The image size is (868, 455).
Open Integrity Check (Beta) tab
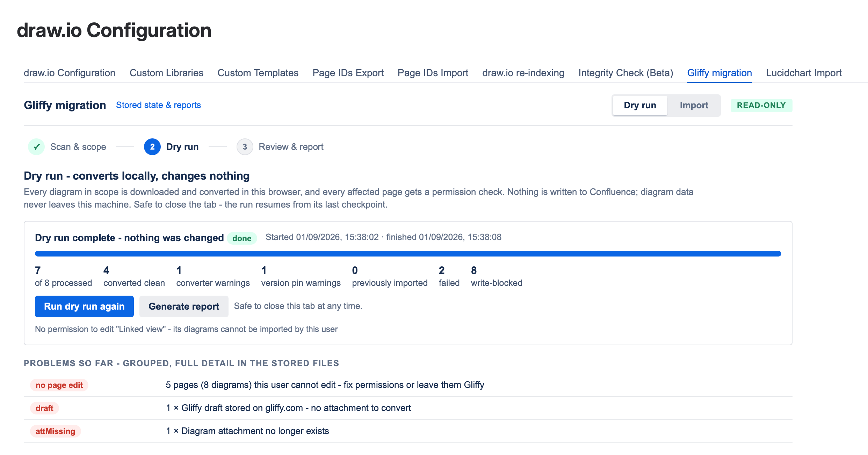626,73
